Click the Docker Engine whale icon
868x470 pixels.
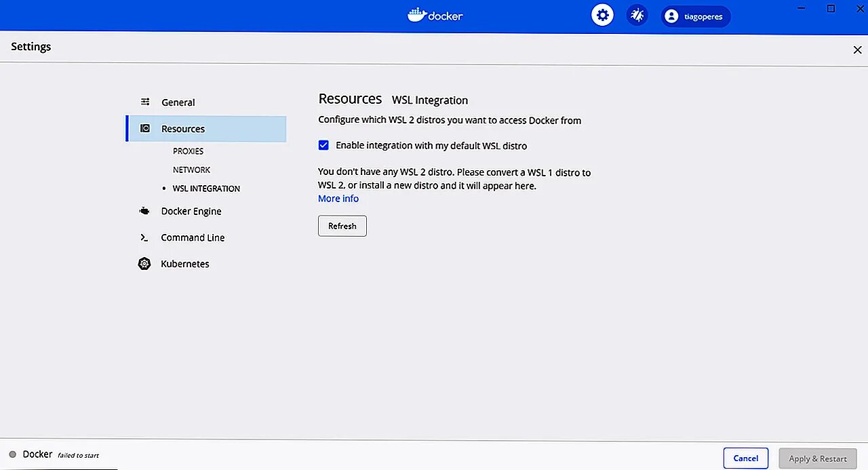[144, 211]
